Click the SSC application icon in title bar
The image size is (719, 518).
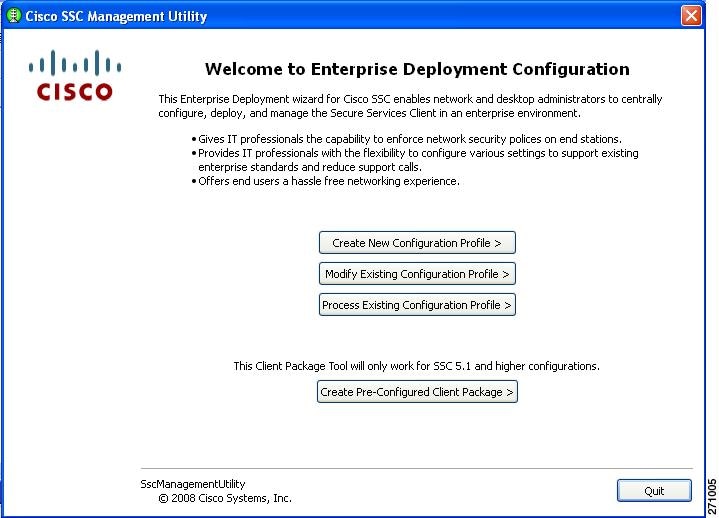click(14, 16)
